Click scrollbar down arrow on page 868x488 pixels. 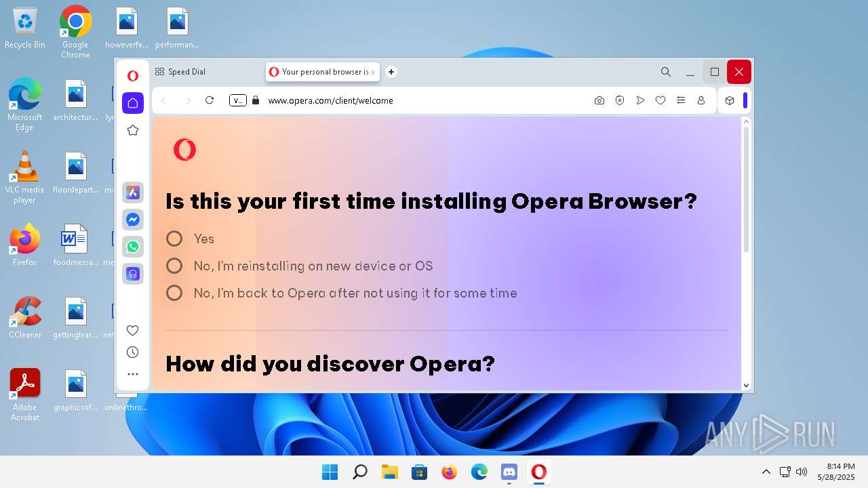(x=746, y=385)
